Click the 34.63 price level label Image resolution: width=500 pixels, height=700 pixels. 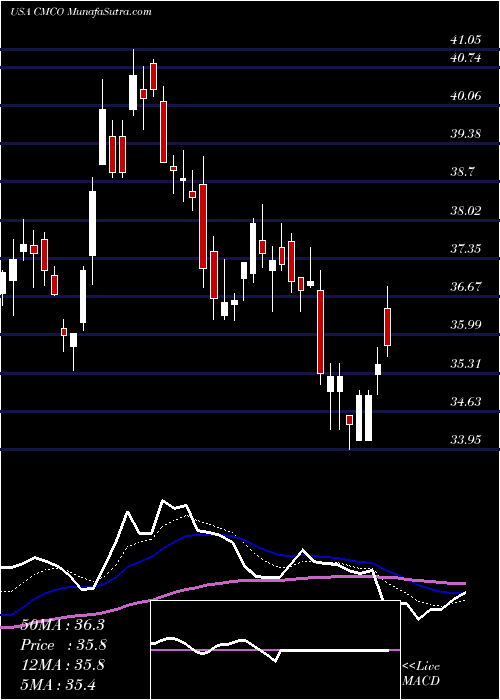pos(466,401)
